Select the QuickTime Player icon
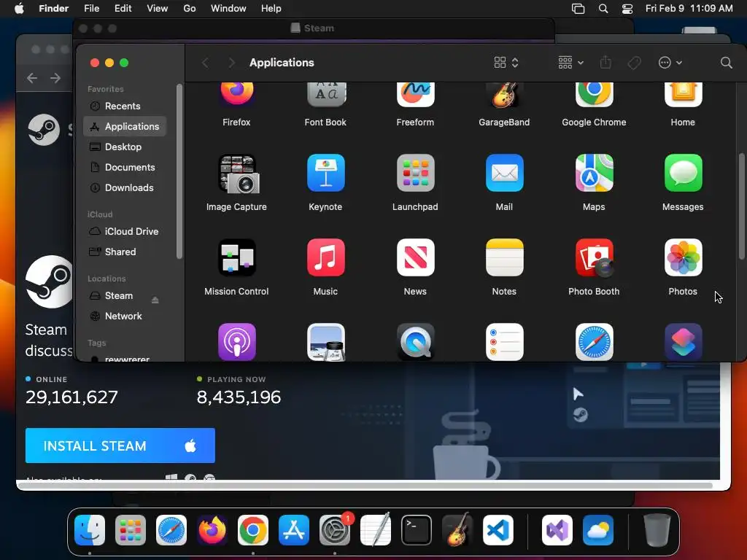The width and height of the screenshot is (747, 560). tap(415, 342)
